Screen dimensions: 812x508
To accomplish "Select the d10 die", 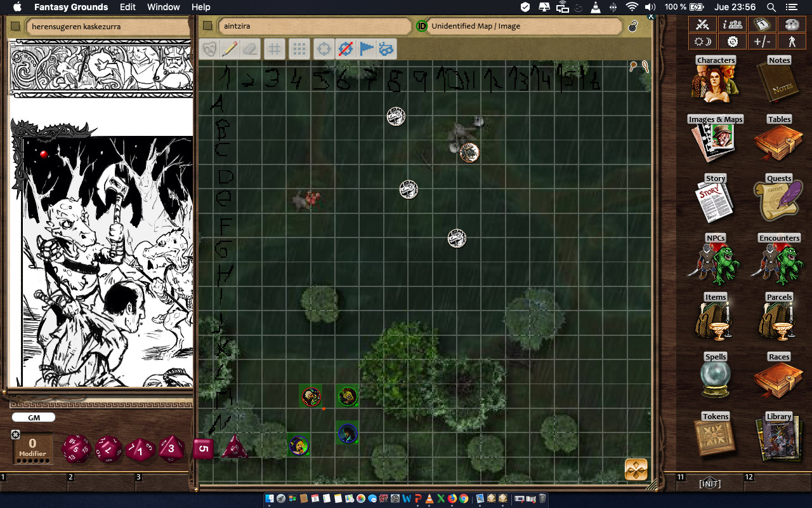I will tap(140, 450).
